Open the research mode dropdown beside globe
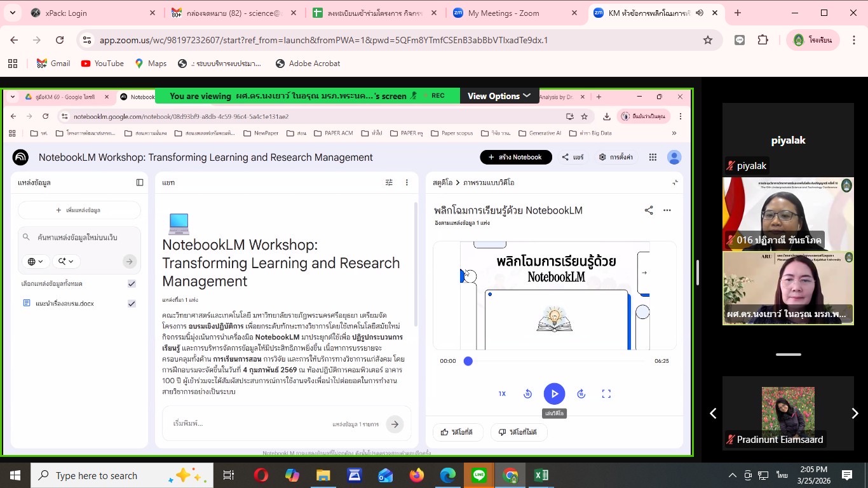Image resolution: width=868 pixels, height=488 pixels. tap(65, 261)
